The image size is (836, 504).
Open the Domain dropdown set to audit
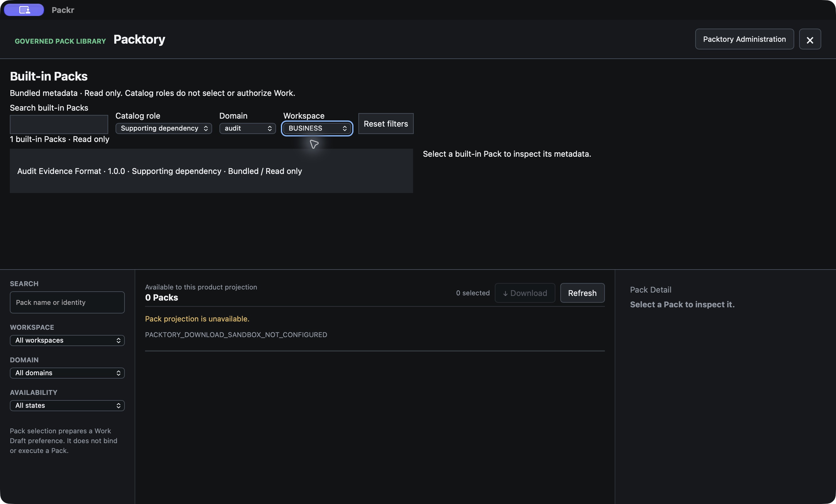click(x=247, y=128)
